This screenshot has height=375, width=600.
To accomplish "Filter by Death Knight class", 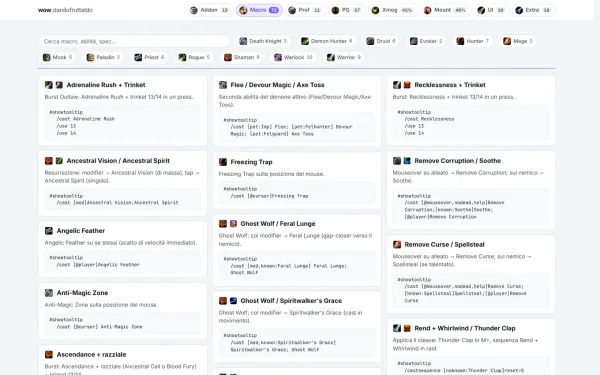I will [x=263, y=41].
